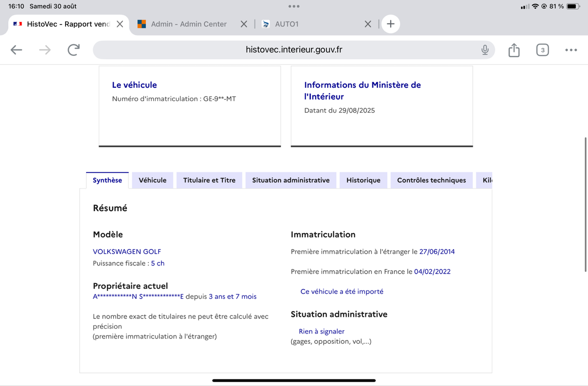This screenshot has height=386, width=588.
Task: Open the share sheet icon
Action: tap(514, 50)
